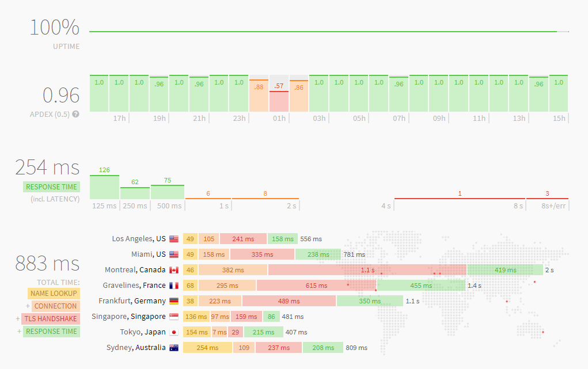588x369 pixels.
Task: Click the US flag beside Los Angeles
Action: point(174,239)
